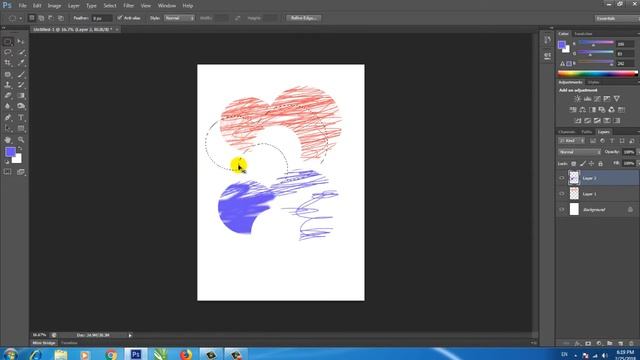Select the Zoom tool
640x360 pixels.
21,140
